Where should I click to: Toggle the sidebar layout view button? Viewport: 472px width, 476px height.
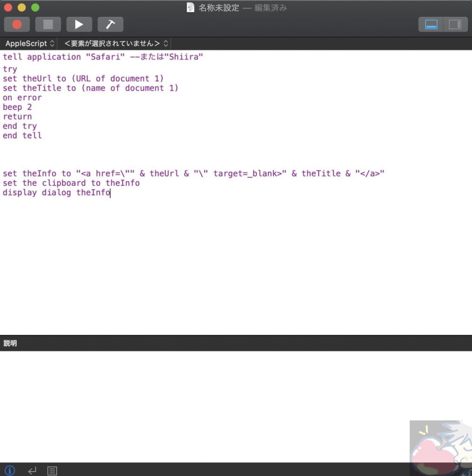(x=455, y=24)
